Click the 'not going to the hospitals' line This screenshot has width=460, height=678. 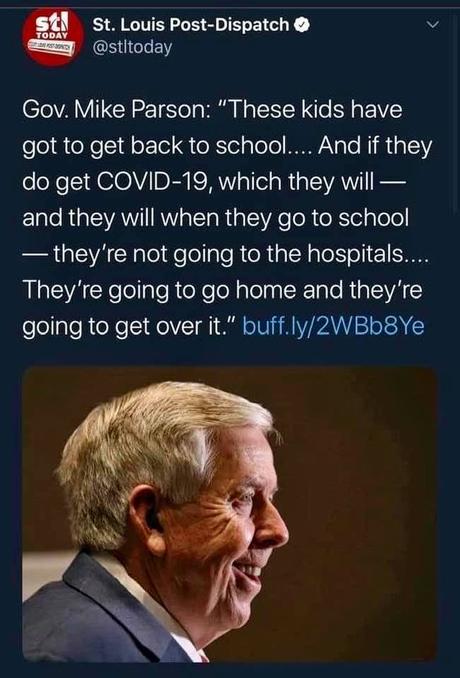click(x=226, y=254)
